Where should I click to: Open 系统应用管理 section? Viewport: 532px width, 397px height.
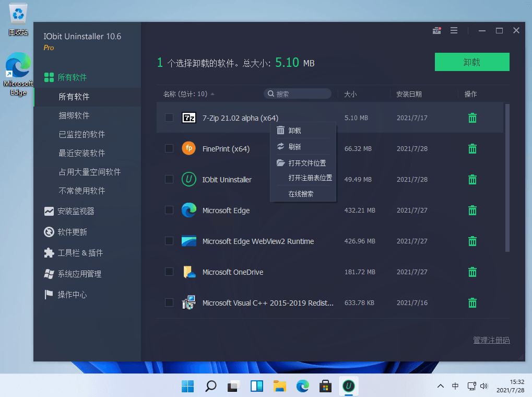coord(73,274)
